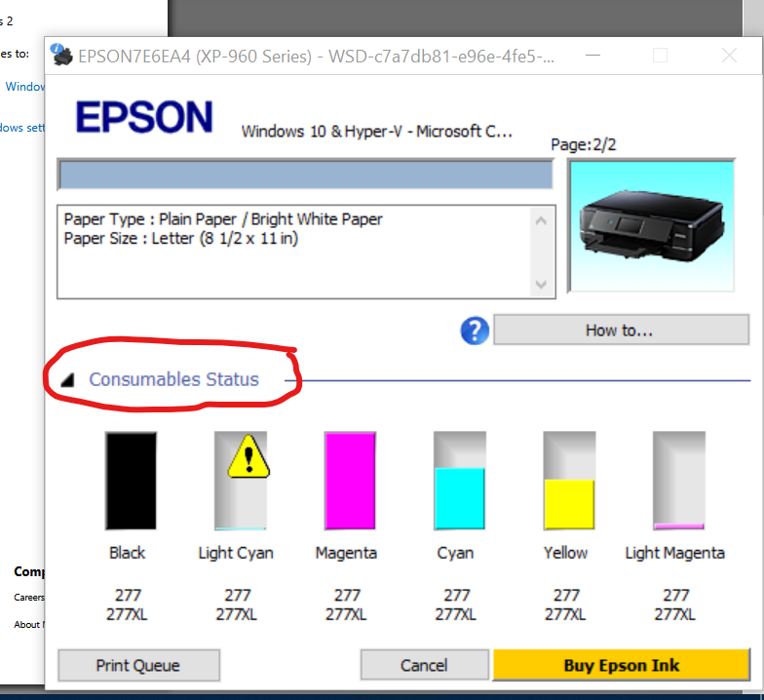Image resolution: width=764 pixels, height=700 pixels.
Task: Click the Light Magenta cartridge label
Action: point(674,554)
